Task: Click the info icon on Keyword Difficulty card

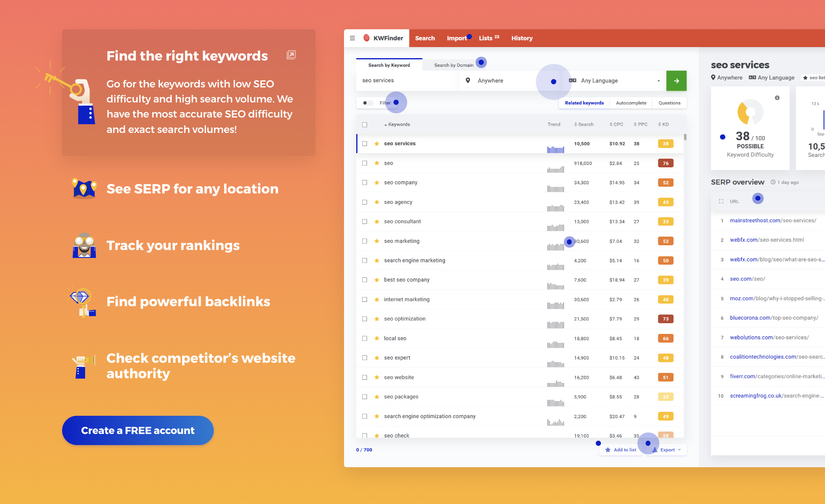Action: [777, 98]
